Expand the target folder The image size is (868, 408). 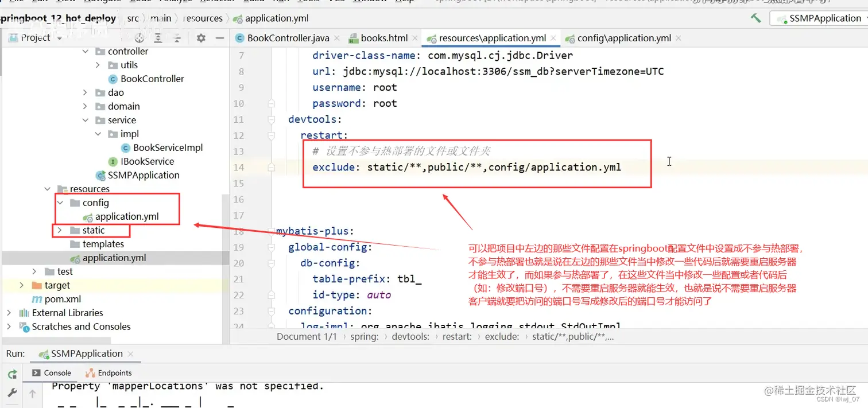coord(22,286)
